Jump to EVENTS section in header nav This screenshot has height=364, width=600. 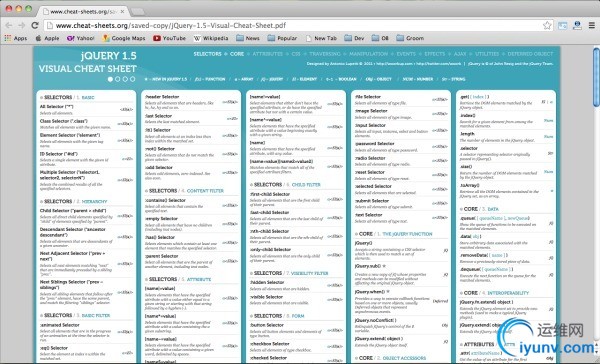coord(406,54)
